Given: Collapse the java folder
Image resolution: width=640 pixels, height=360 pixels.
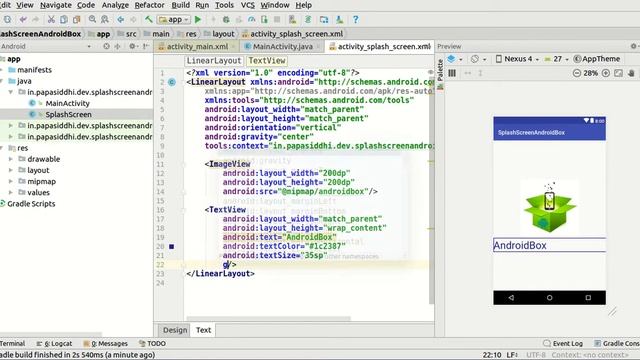Looking at the screenshot, I should coord(2,81).
